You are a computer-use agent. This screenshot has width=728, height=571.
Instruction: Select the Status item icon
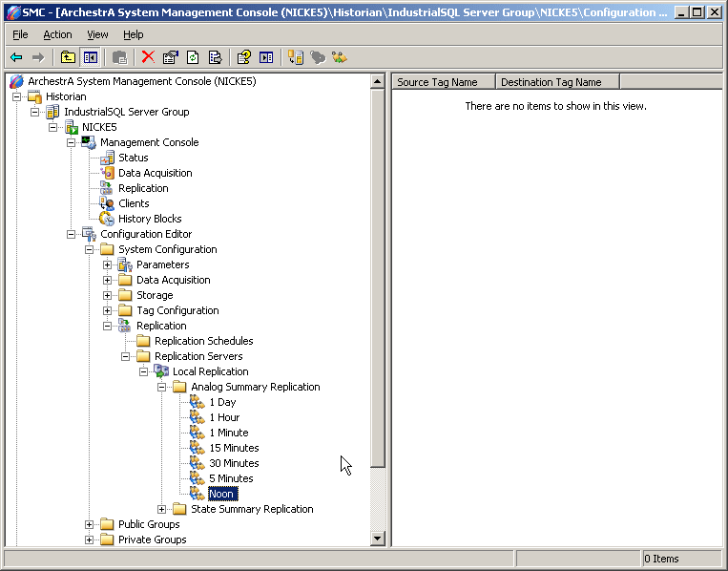click(107, 158)
